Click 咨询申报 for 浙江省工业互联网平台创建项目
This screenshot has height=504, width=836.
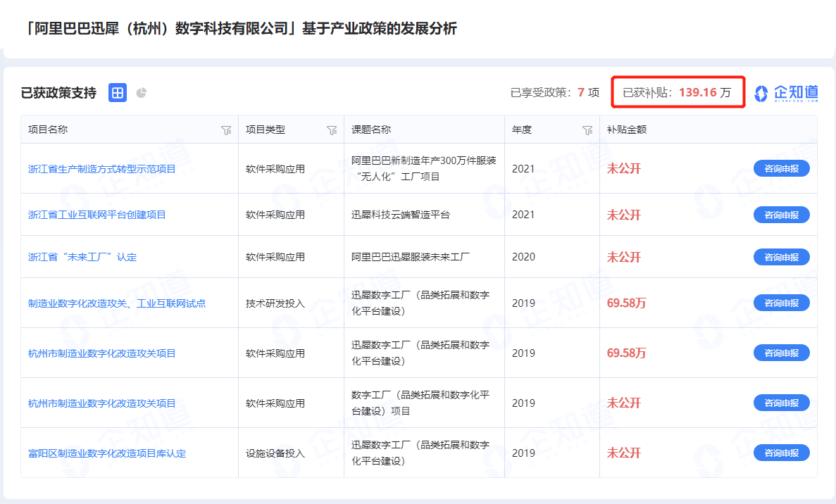pos(782,215)
